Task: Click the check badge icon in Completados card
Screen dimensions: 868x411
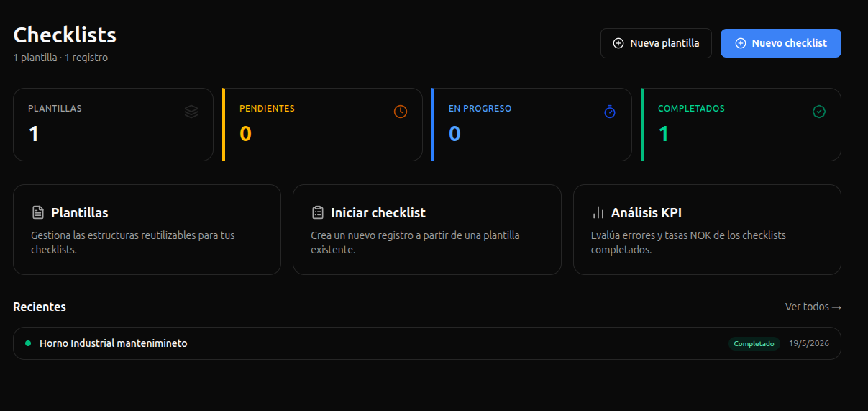Action: coord(819,112)
